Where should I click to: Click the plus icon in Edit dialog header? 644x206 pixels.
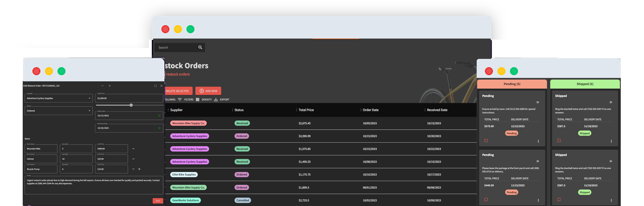tap(109, 86)
